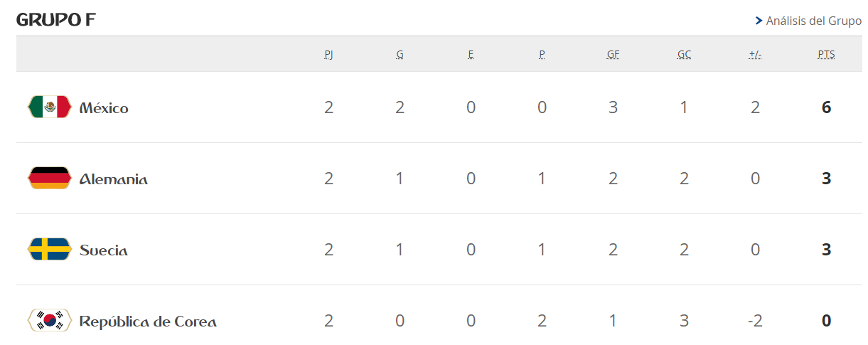
Task: Click the PJ column header
Action: (328, 55)
